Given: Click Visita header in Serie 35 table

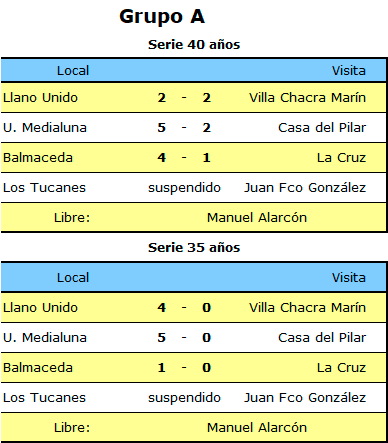Looking at the screenshot, I should click(x=349, y=278).
